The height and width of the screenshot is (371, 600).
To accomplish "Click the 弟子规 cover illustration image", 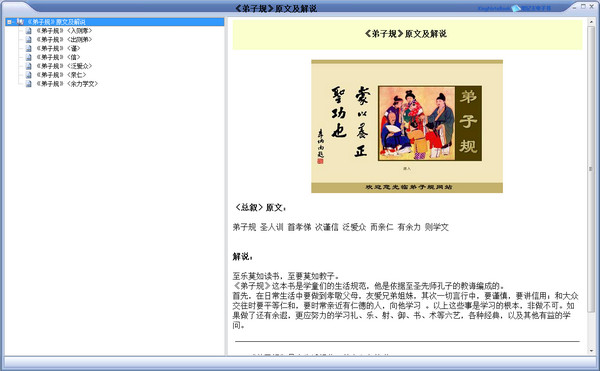I will (407, 126).
